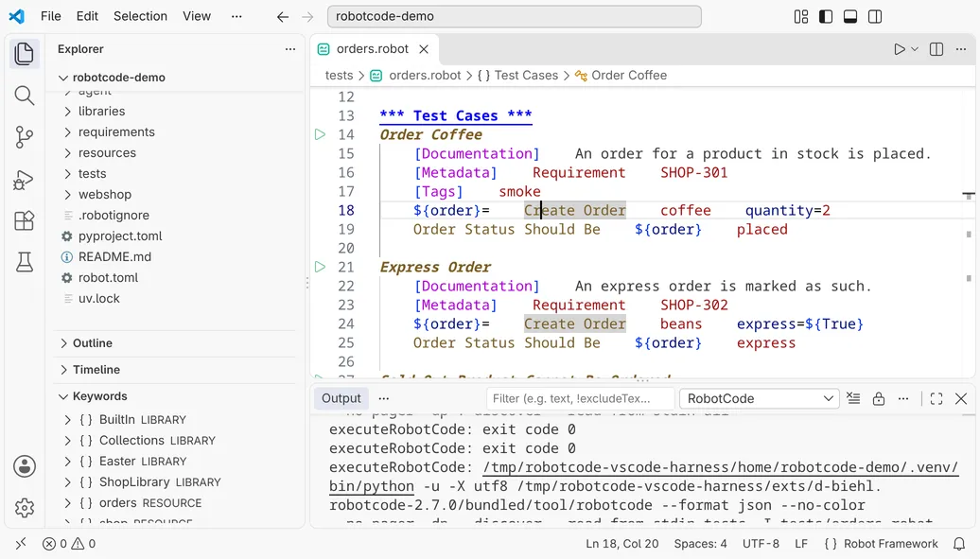The image size is (980, 559).
Task: Show more menu bar items
Action: 236,16
